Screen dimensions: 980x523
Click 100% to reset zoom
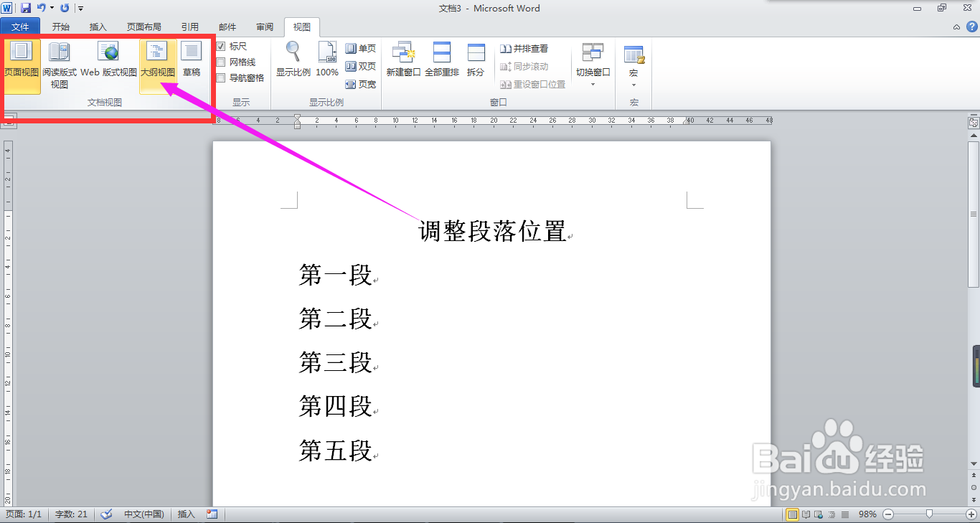point(326,61)
